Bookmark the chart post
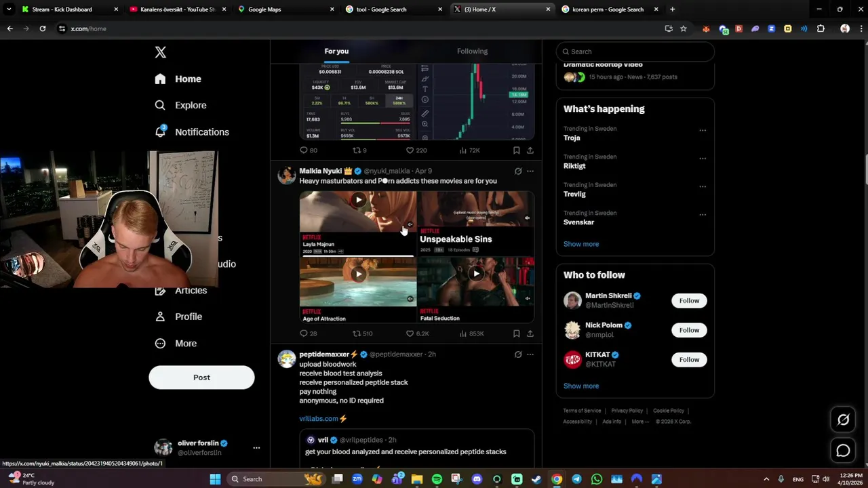Image resolution: width=868 pixels, height=488 pixels. pos(516,150)
